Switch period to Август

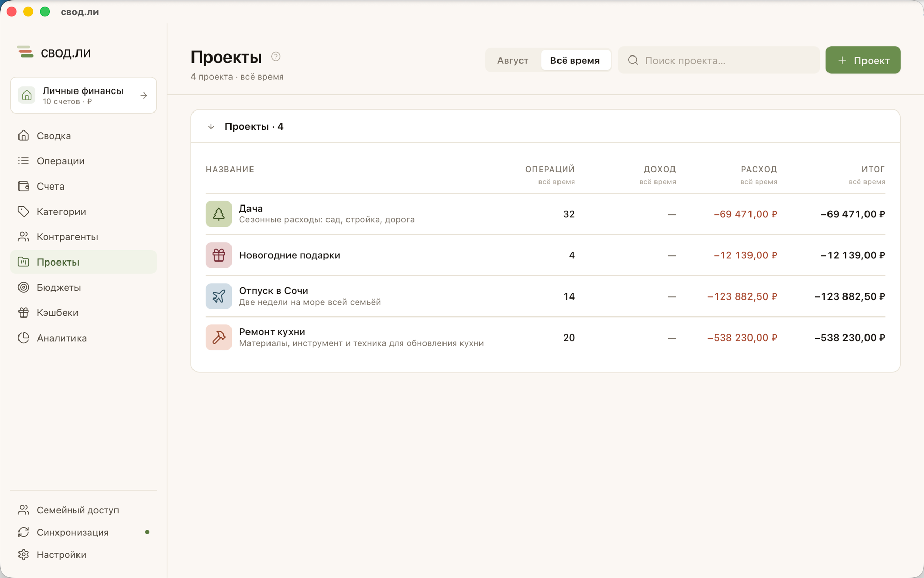coord(513,60)
